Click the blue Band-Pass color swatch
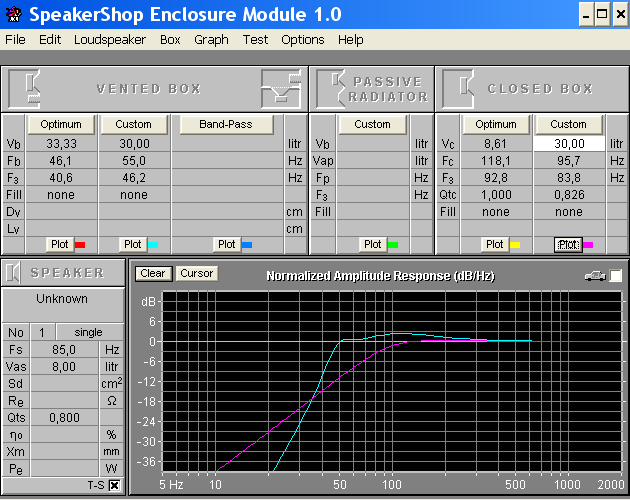The image size is (630, 500). [x=247, y=245]
